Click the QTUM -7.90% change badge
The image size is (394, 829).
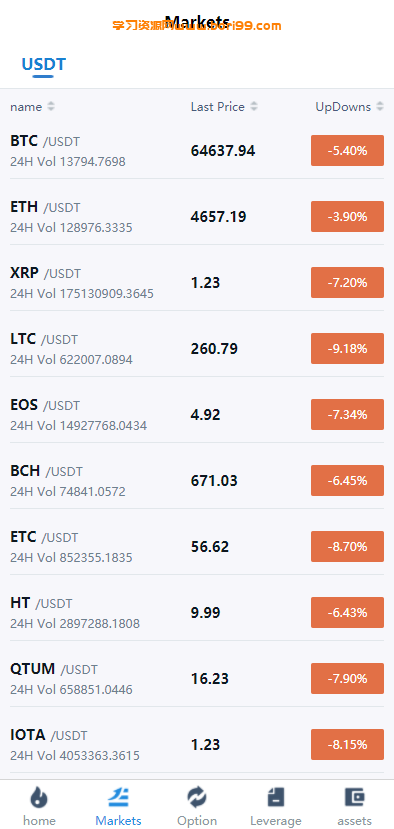347,679
